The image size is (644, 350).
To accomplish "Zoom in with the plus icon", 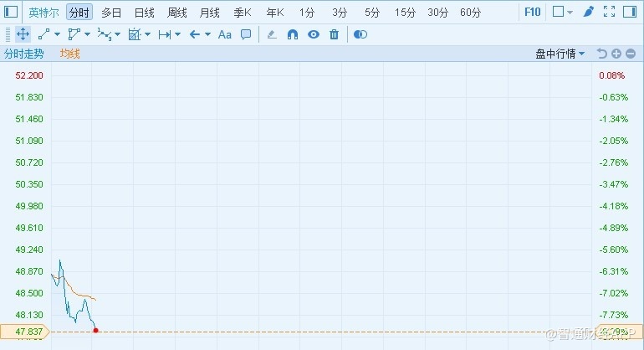I will pos(616,54).
